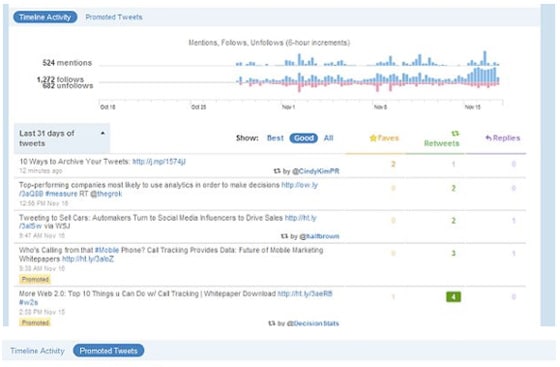560x367 pixels.
Task: Click the 682 unfollows label
Action: pos(68,86)
